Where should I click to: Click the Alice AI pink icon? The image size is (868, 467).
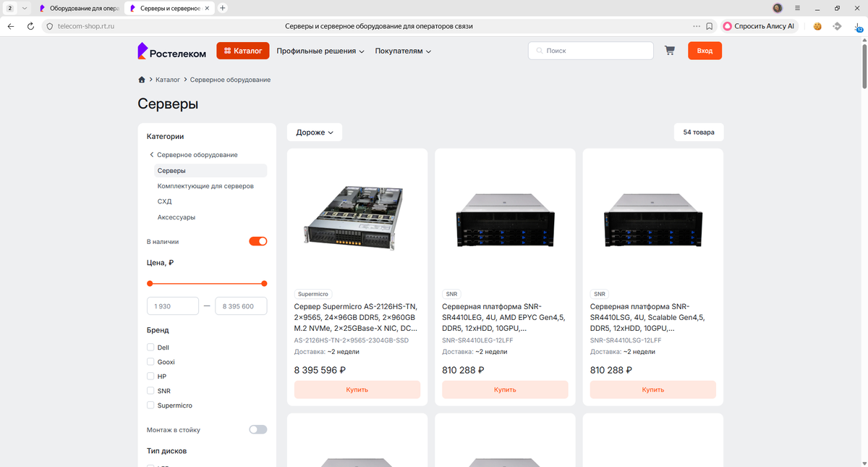[x=728, y=26]
